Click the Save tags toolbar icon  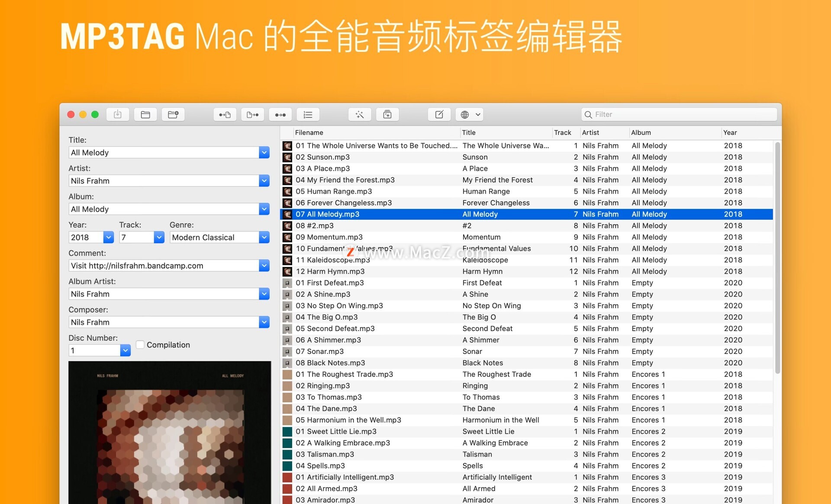coord(117,115)
